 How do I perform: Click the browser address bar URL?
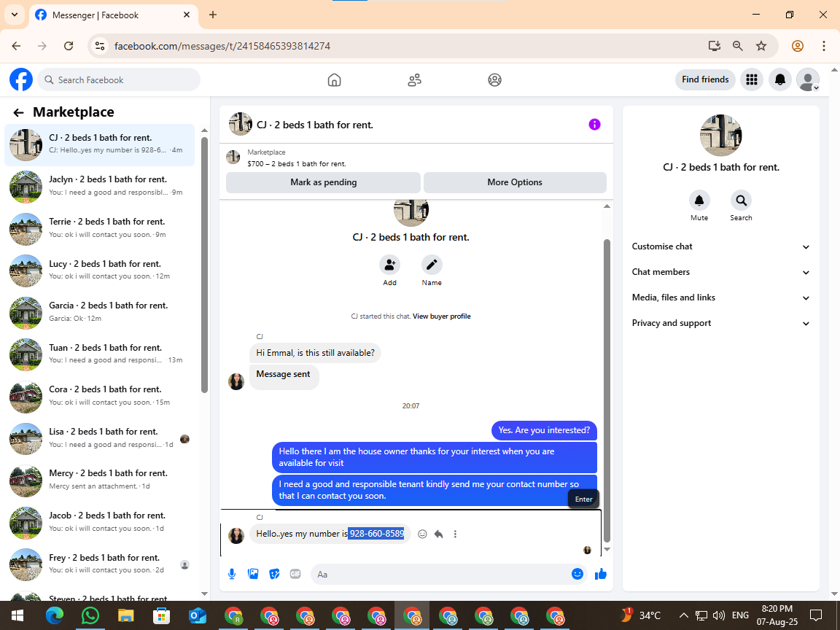click(x=222, y=46)
